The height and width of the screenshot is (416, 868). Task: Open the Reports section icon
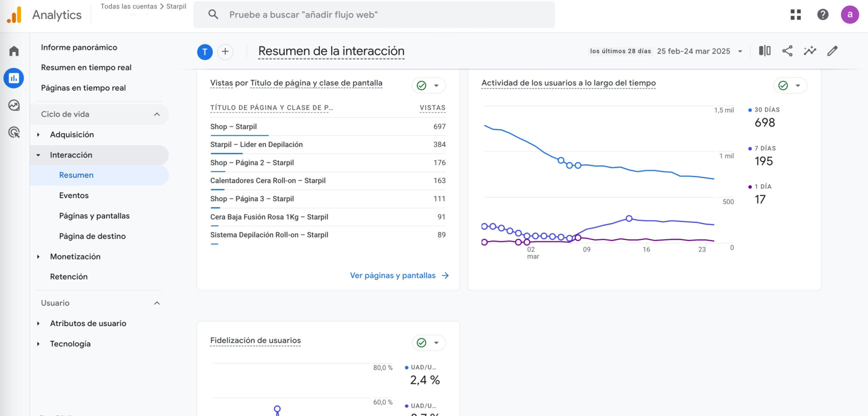[14, 78]
